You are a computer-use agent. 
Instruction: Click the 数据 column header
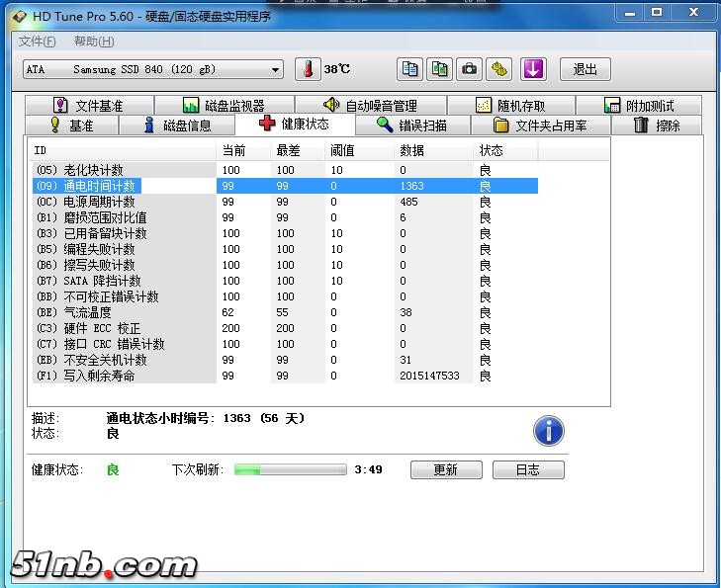412,150
